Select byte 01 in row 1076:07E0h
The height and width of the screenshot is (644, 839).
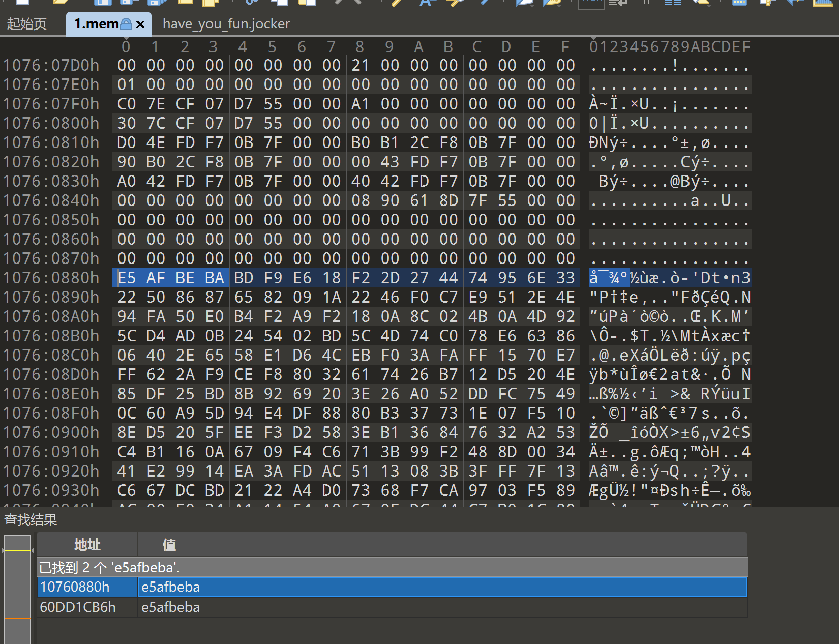coord(127,84)
